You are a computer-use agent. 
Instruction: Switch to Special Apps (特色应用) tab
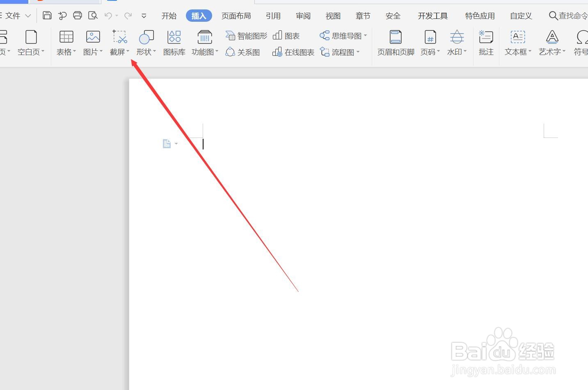click(x=480, y=16)
